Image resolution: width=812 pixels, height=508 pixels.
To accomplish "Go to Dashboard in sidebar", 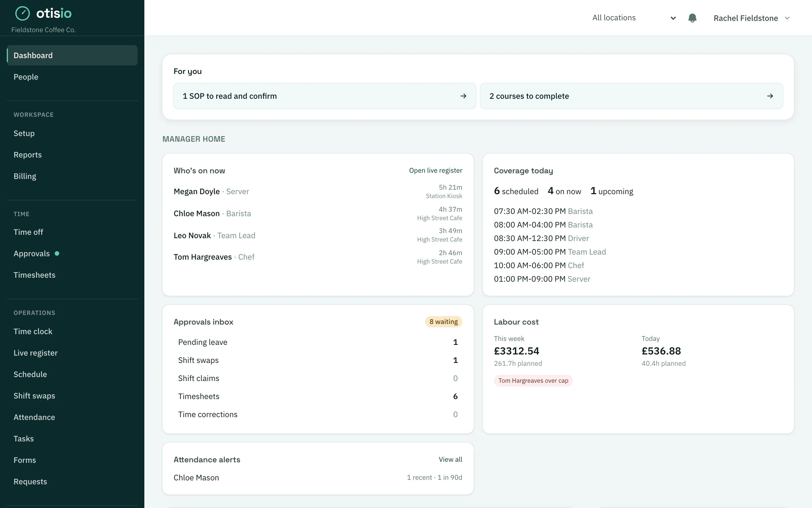I will pyautogui.click(x=72, y=55).
